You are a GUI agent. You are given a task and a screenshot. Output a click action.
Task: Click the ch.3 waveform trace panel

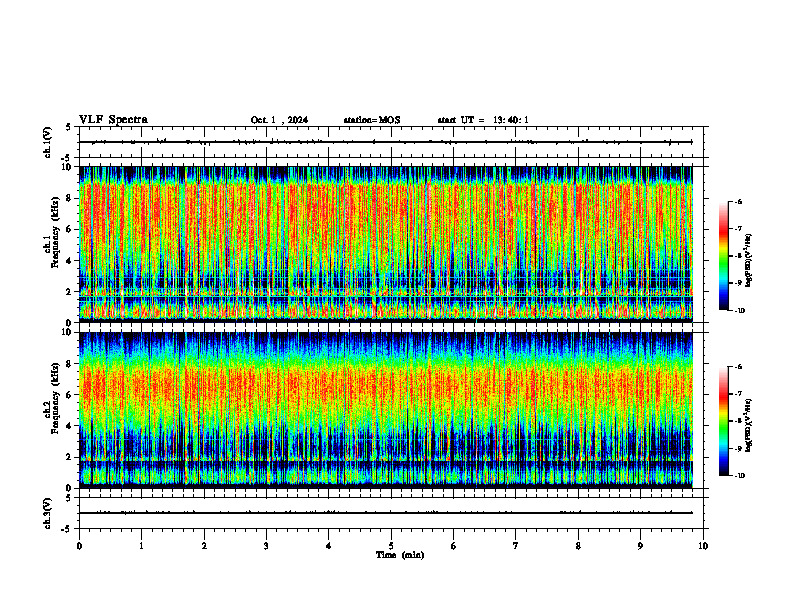tap(391, 513)
